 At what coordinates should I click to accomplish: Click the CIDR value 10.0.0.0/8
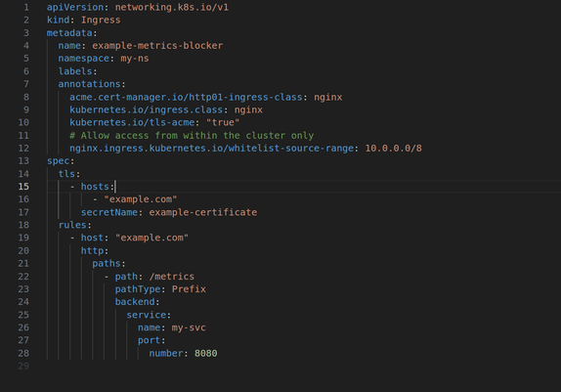click(393, 149)
